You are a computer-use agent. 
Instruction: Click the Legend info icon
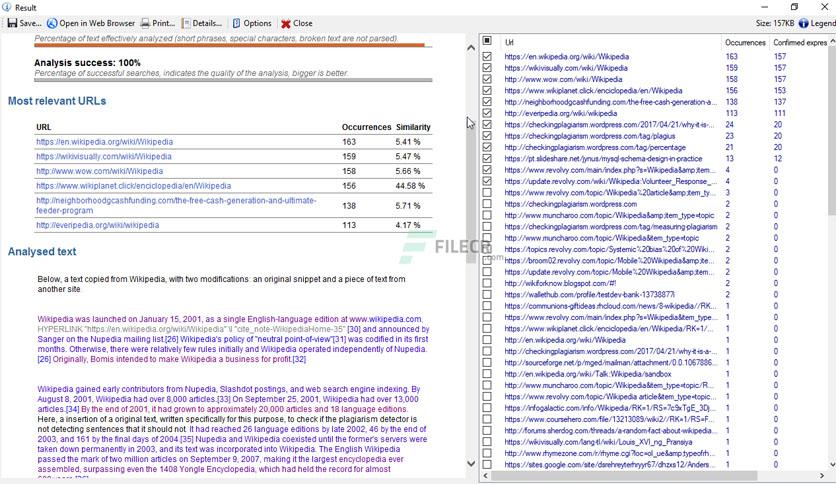[803, 23]
